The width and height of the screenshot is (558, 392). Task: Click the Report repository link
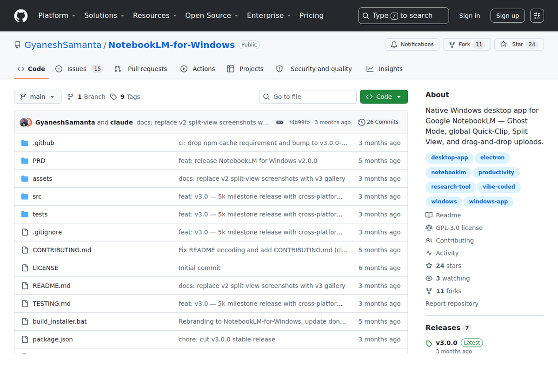(452, 304)
